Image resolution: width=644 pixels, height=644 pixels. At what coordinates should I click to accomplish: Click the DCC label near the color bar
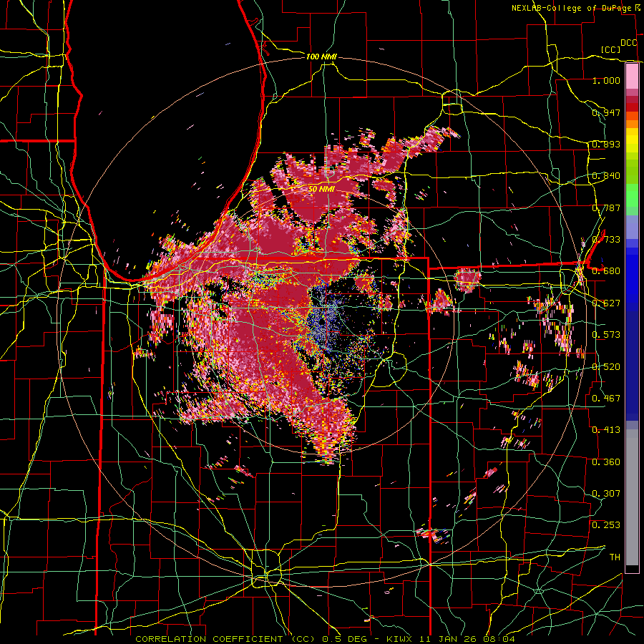click(628, 43)
